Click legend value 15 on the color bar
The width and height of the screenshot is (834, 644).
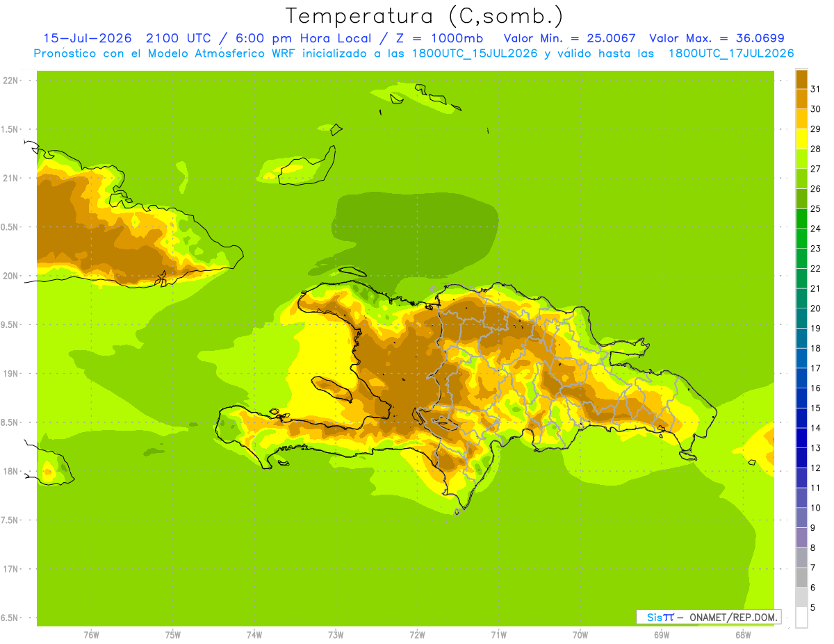click(815, 408)
